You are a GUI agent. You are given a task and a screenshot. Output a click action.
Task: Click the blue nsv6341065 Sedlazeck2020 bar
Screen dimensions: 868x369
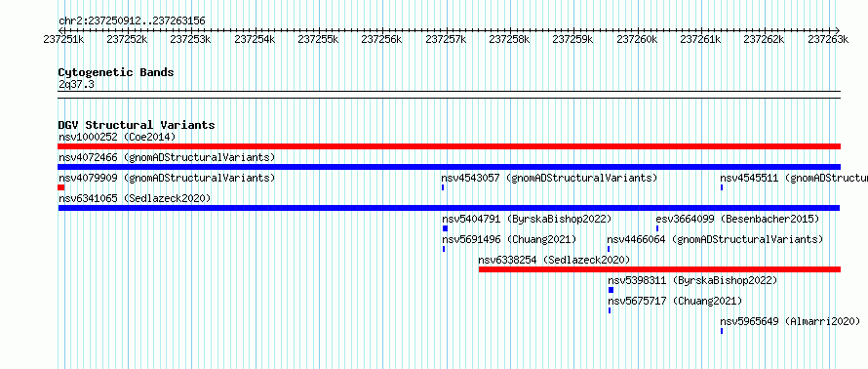click(x=449, y=208)
